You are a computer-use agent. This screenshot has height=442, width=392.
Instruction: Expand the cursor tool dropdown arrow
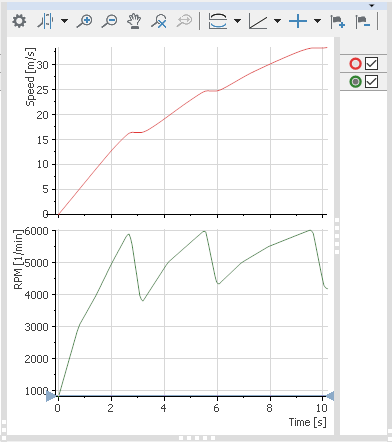pos(64,21)
